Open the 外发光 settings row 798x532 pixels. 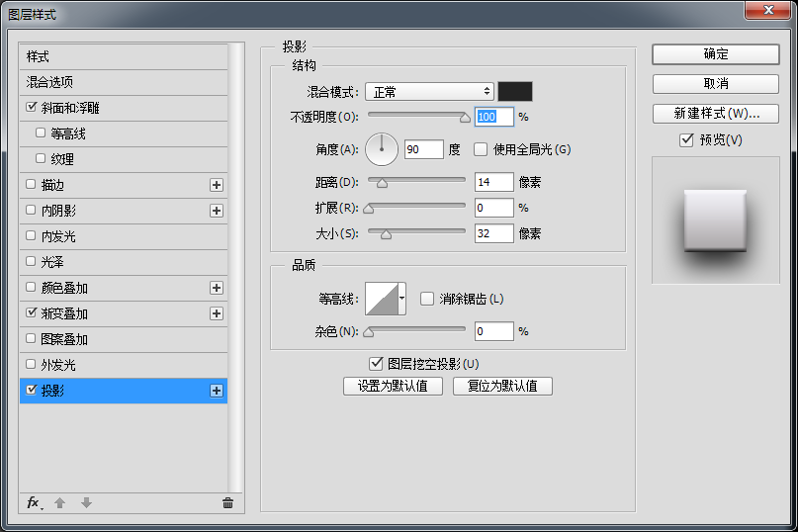click(x=124, y=365)
